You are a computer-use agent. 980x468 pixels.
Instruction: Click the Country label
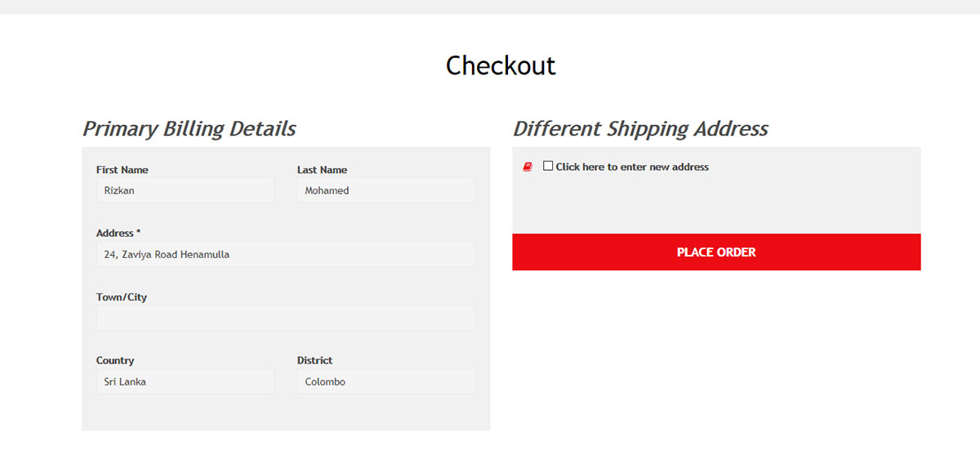click(x=115, y=361)
